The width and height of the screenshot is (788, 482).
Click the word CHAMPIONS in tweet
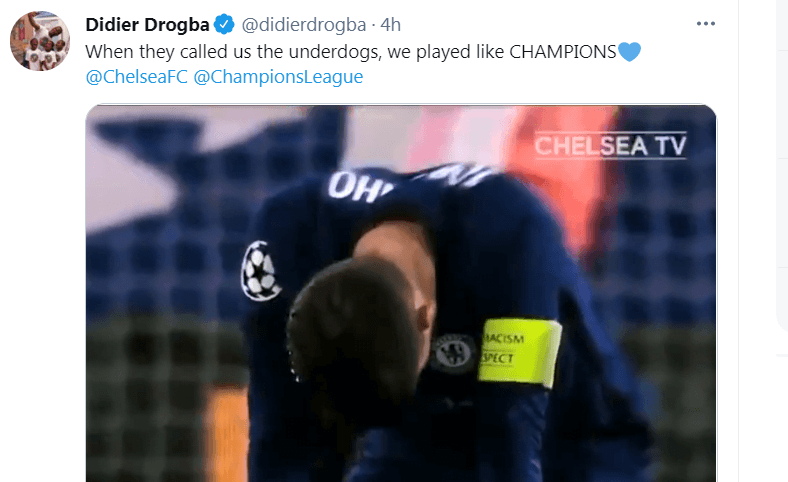point(563,51)
